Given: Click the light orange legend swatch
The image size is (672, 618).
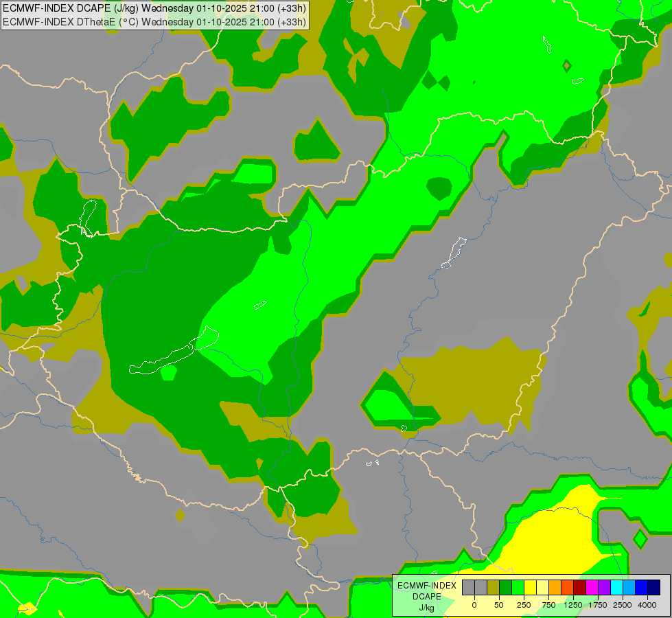Looking at the screenshot, I should pos(555,587).
